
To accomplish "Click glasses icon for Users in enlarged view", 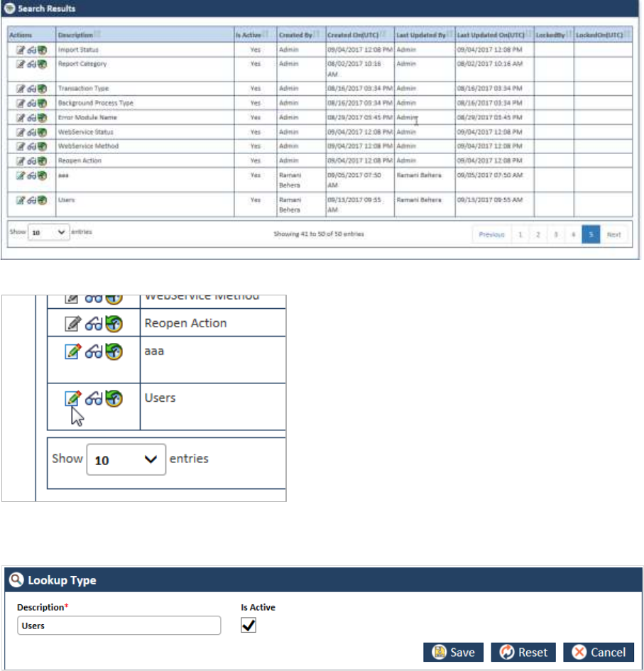I will coord(94,399).
